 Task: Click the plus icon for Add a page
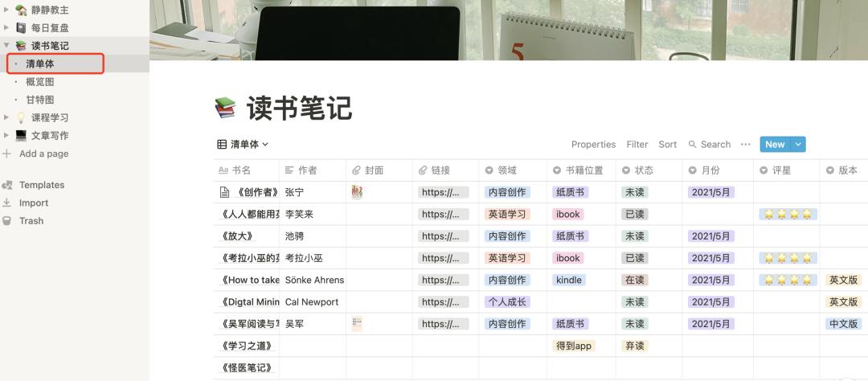[x=6, y=154]
